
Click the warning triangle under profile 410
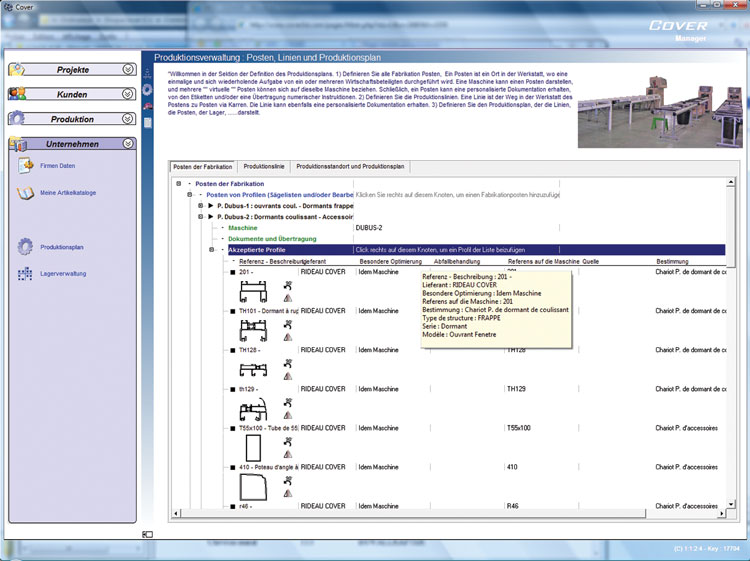pos(287,494)
